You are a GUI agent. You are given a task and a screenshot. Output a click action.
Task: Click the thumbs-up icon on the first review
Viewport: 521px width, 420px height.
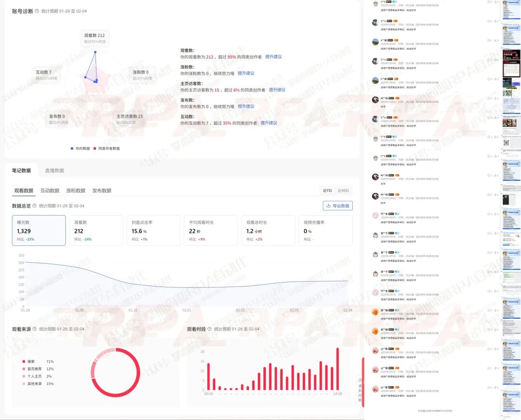point(495,2)
